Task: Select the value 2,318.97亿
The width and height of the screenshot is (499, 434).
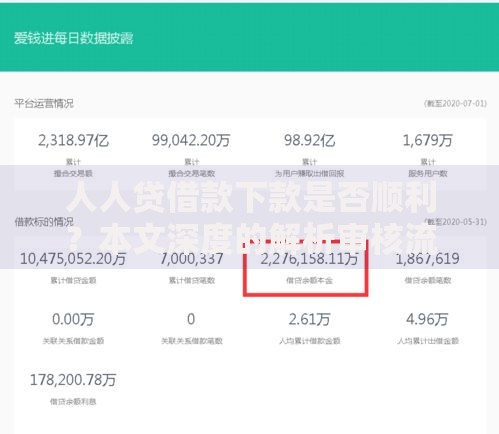Action: tap(73, 140)
